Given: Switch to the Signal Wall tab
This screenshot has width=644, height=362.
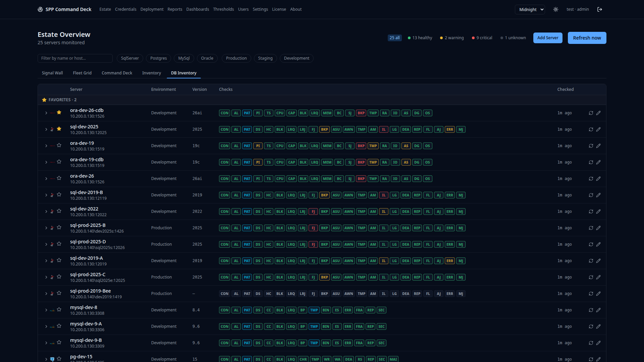Looking at the screenshot, I should click(52, 73).
